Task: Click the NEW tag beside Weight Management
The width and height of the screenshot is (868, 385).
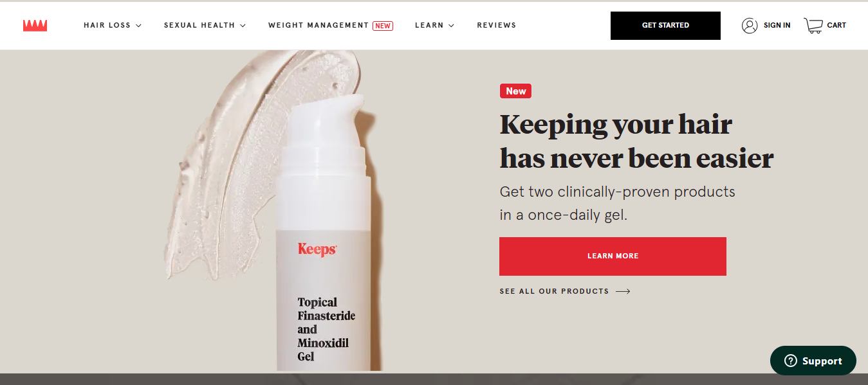Action: [x=383, y=26]
